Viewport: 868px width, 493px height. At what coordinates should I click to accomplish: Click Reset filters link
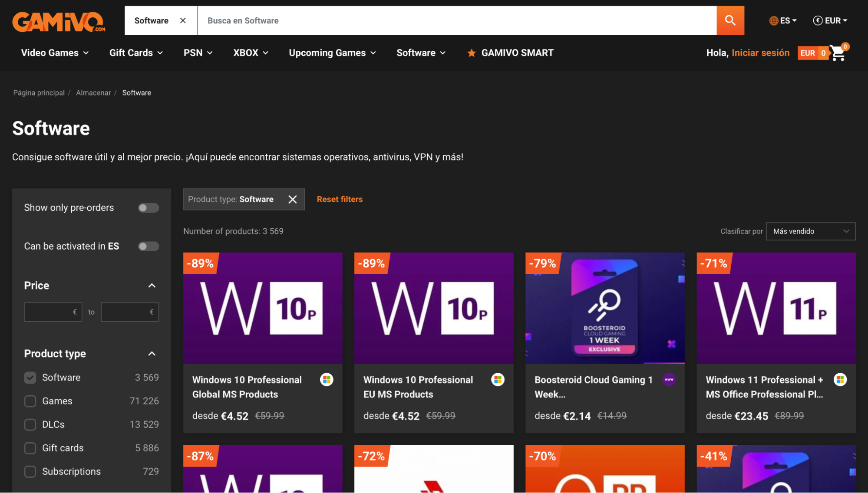point(340,199)
